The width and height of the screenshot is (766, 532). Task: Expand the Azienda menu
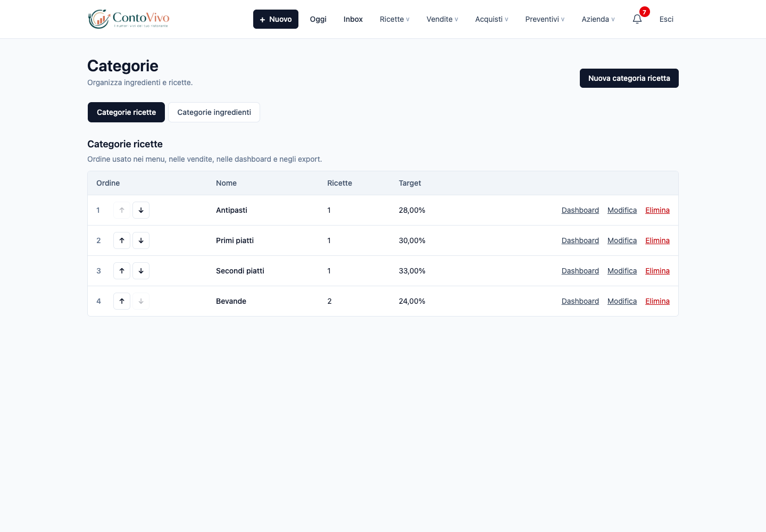click(598, 19)
